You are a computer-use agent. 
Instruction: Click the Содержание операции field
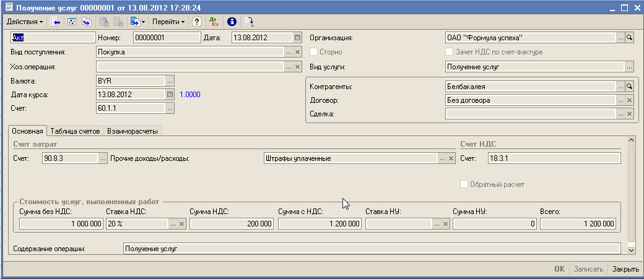point(372,249)
